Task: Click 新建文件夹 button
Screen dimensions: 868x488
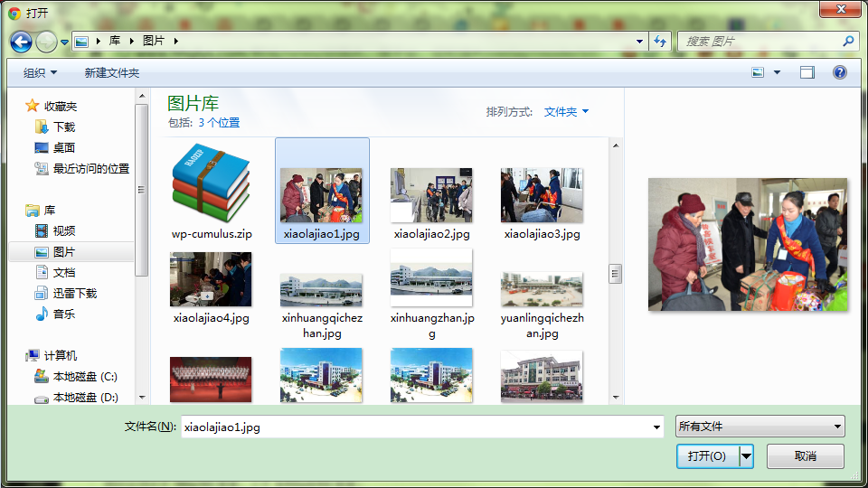Action: coord(112,73)
